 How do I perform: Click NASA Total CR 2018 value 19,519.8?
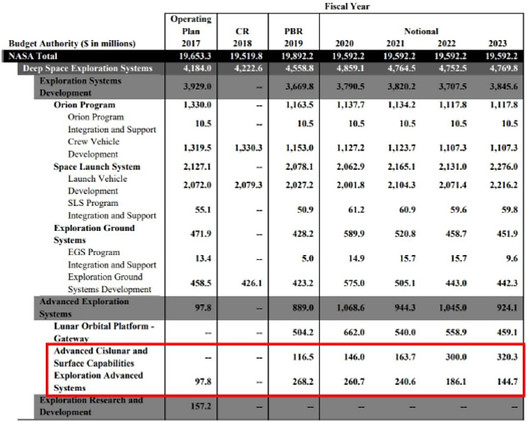(x=246, y=56)
